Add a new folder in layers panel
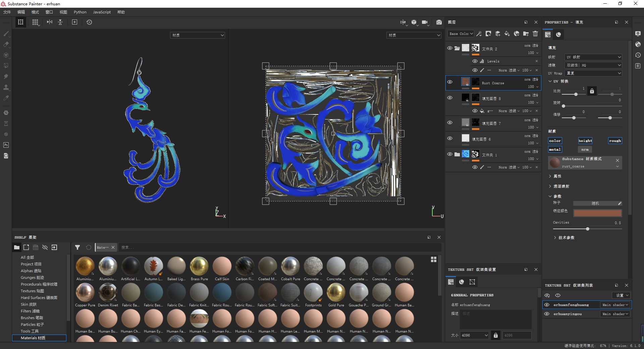644x349 pixels. [526, 34]
